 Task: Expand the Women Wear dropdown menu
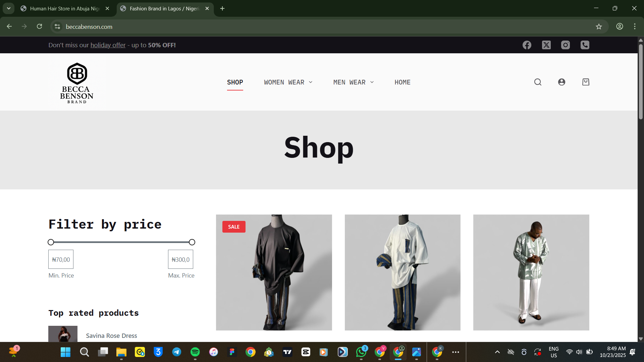pos(288,82)
